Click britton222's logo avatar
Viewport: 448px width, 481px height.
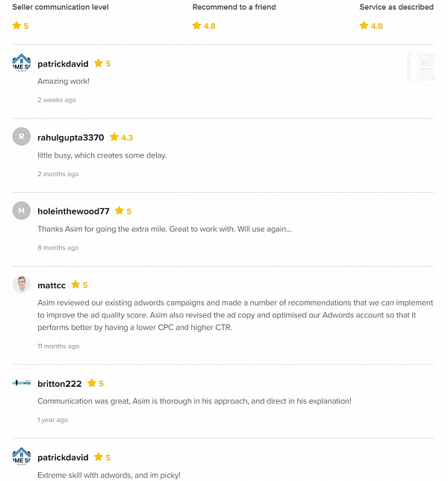22,383
